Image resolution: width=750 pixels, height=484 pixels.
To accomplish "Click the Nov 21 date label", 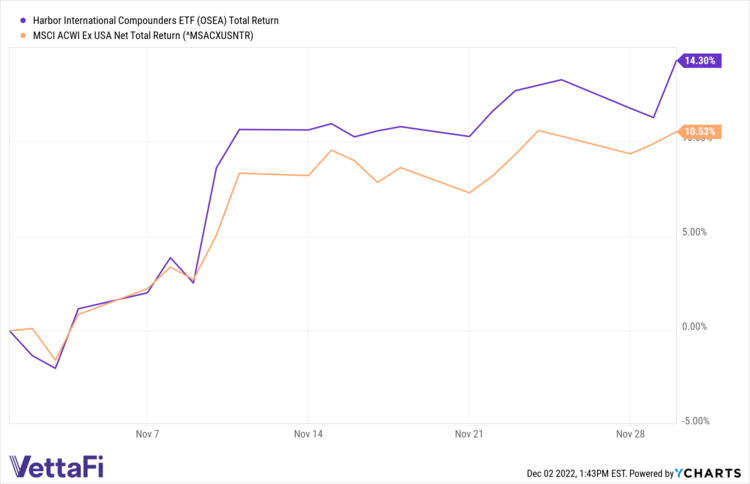I will tap(469, 435).
